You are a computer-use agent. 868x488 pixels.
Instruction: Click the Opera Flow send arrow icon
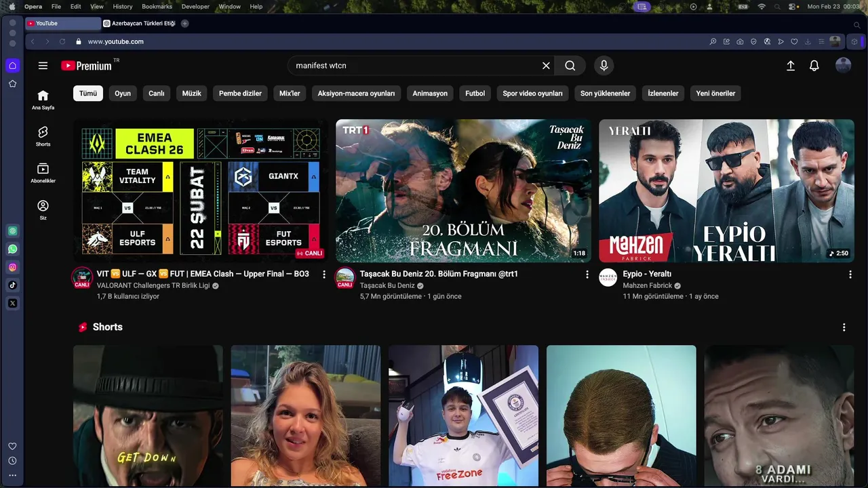point(781,41)
